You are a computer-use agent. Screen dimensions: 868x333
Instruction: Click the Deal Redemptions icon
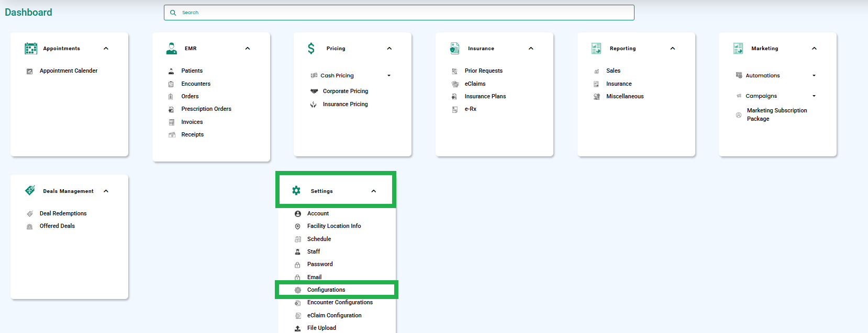30,214
